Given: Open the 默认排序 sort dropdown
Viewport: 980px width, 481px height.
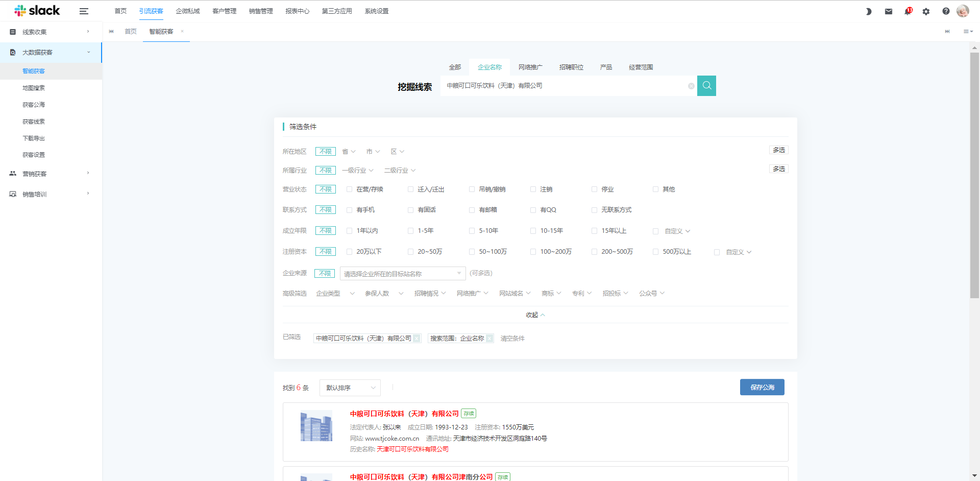Looking at the screenshot, I should point(350,388).
